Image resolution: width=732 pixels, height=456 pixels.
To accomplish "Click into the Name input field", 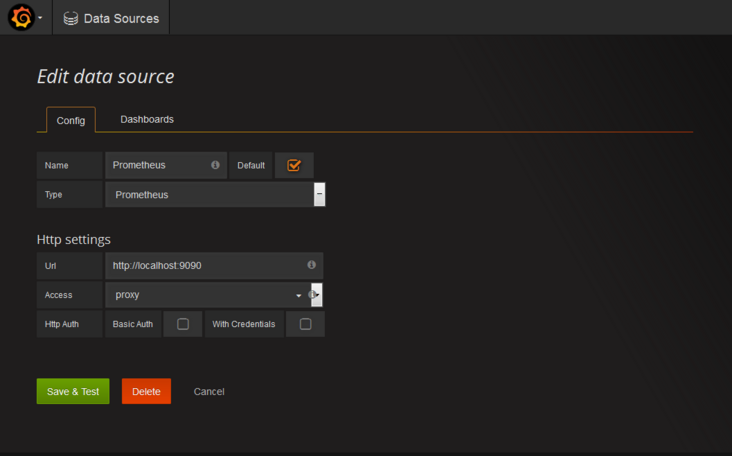I will pos(158,165).
